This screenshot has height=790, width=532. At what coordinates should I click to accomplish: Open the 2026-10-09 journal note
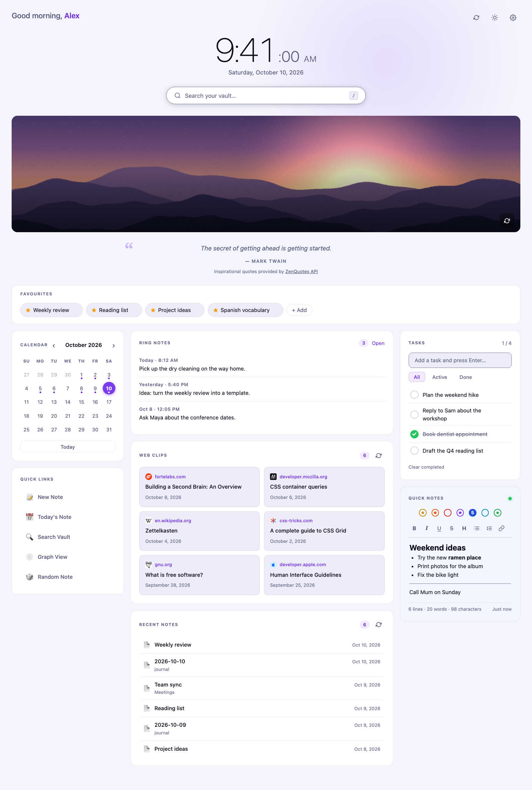pyautogui.click(x=262, y=728)
